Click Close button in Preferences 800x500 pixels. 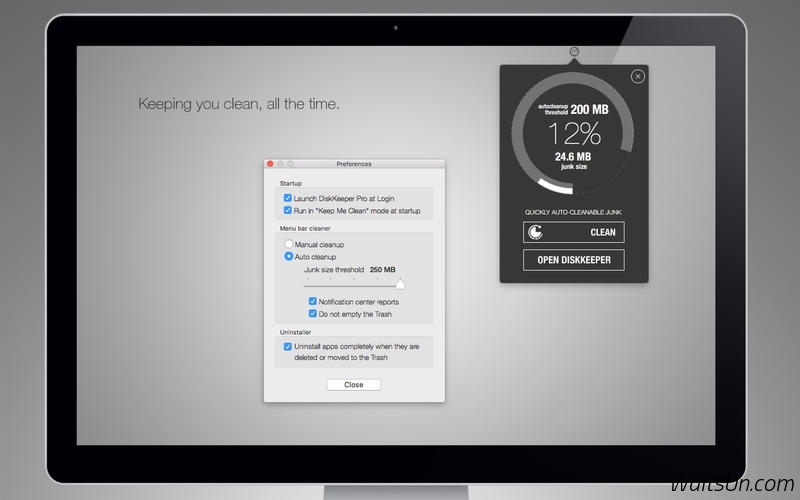click(354, 385)
